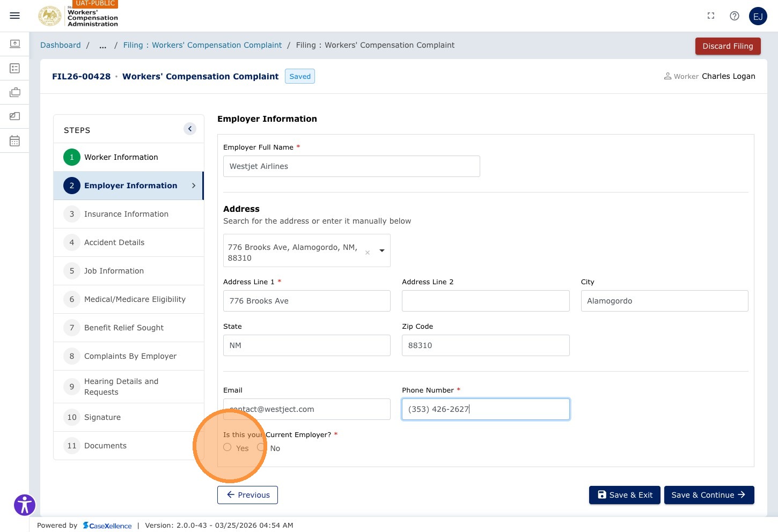Open the CaseXellence footer link
This screenshot has height=532, width=778.
[x=107, y=526]
